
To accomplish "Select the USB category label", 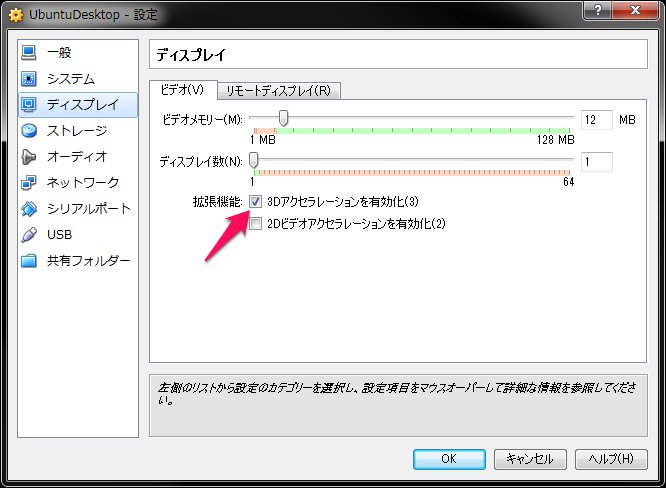I will click(59, 234).
